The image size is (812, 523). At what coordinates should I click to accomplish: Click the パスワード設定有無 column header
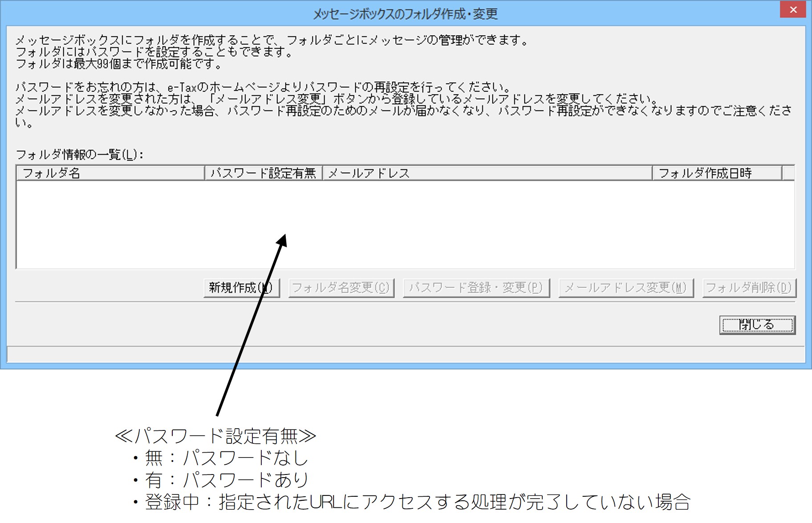tap(264, 173)
